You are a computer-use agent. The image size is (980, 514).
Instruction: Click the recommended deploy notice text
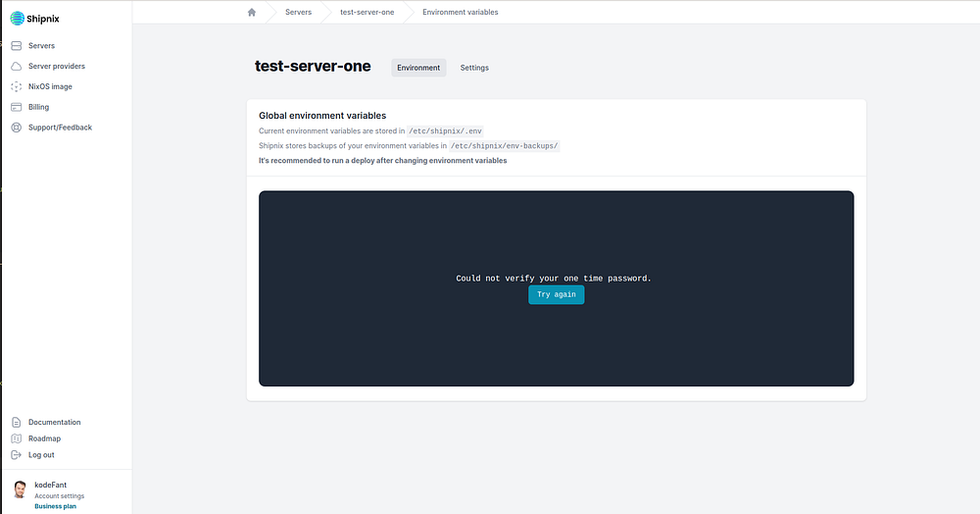382,161
